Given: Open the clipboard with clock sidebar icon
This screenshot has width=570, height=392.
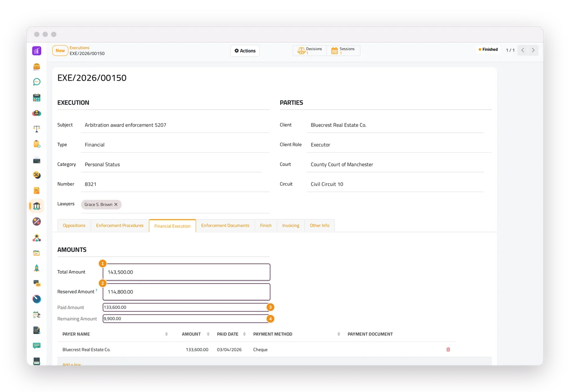Looking at the screenshot, I should 37,144.
